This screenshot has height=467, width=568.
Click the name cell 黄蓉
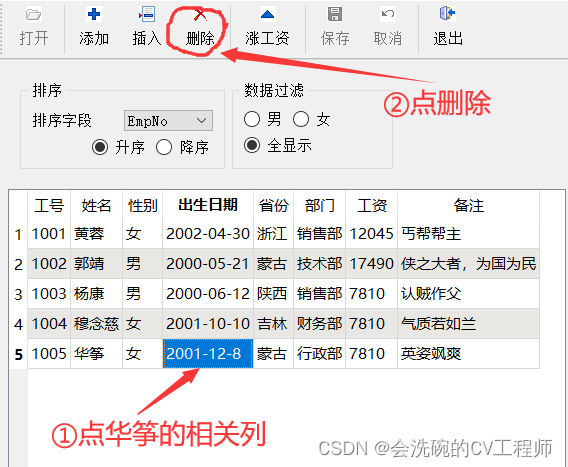click(96, 234)
